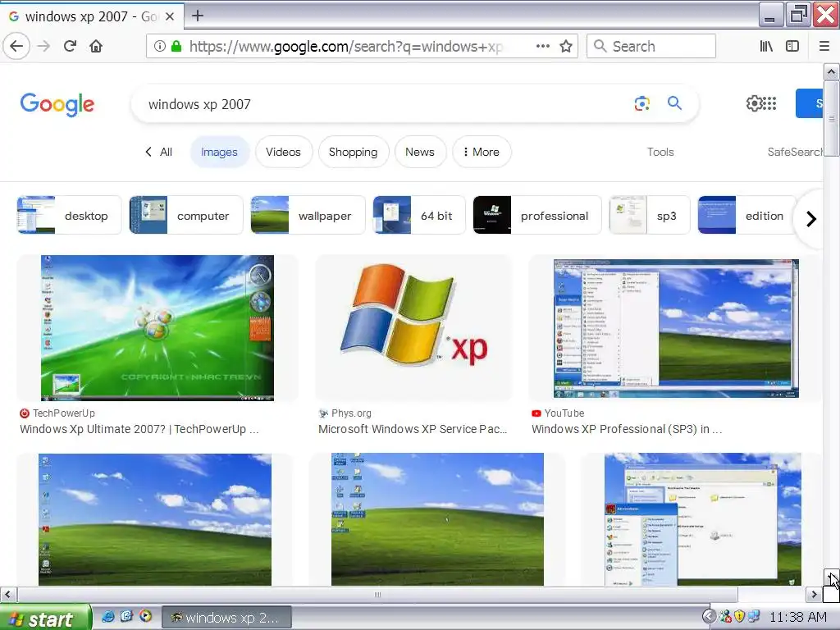Select the Images tab
The image size is (840, 630).
click(x=219, y=152)
